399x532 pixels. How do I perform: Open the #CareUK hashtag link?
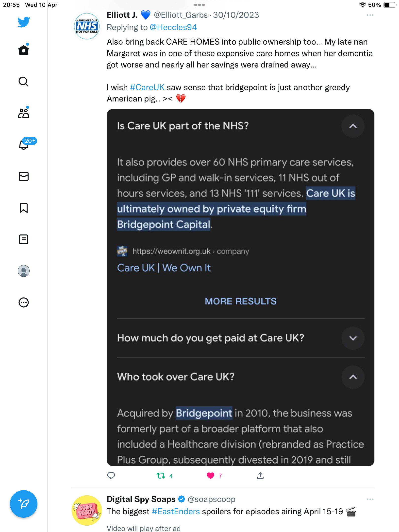tap(147, 87)
